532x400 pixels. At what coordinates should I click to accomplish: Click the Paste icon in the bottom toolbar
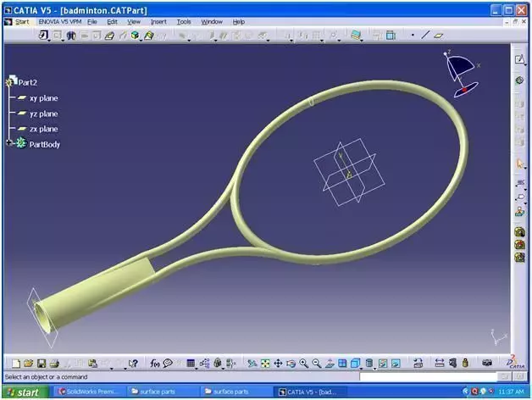93,364
